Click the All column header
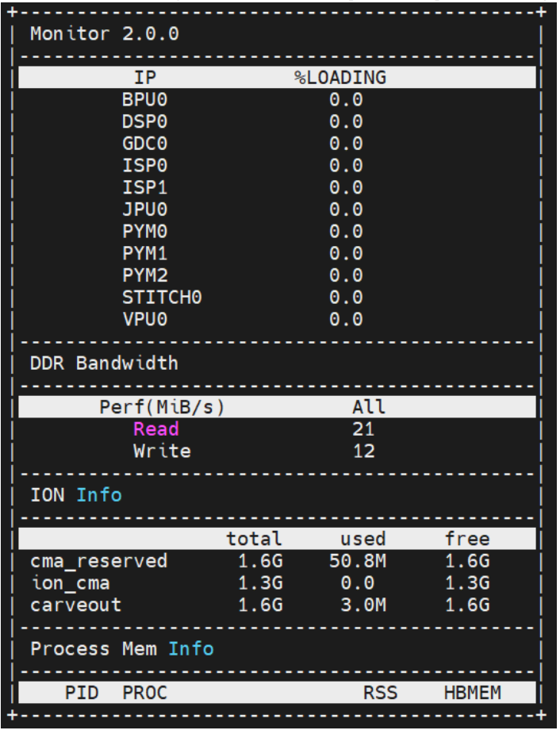This screenshot has height=734, width=560. pyautogui.click(x=369, y=407)
